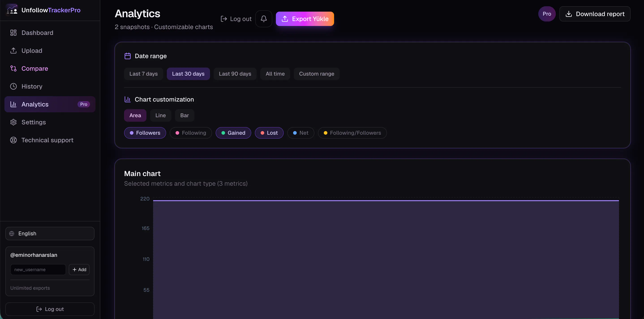Click the Pro badge on Analytics item

click(x=84, y=104)
